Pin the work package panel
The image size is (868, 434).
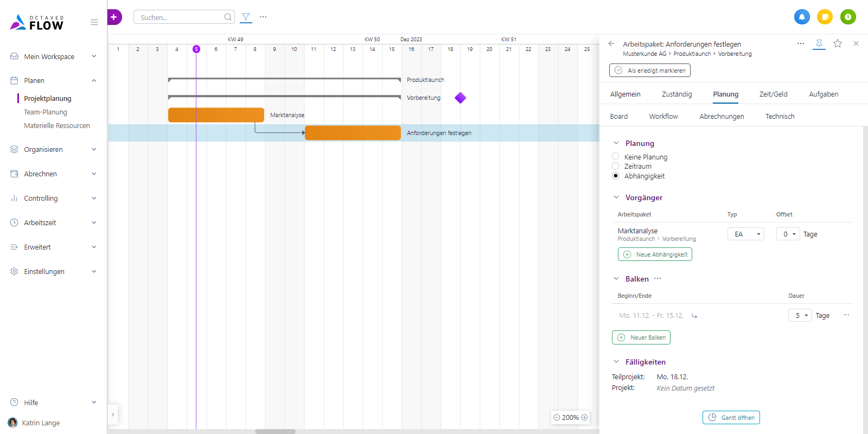[x=819, y=43]
